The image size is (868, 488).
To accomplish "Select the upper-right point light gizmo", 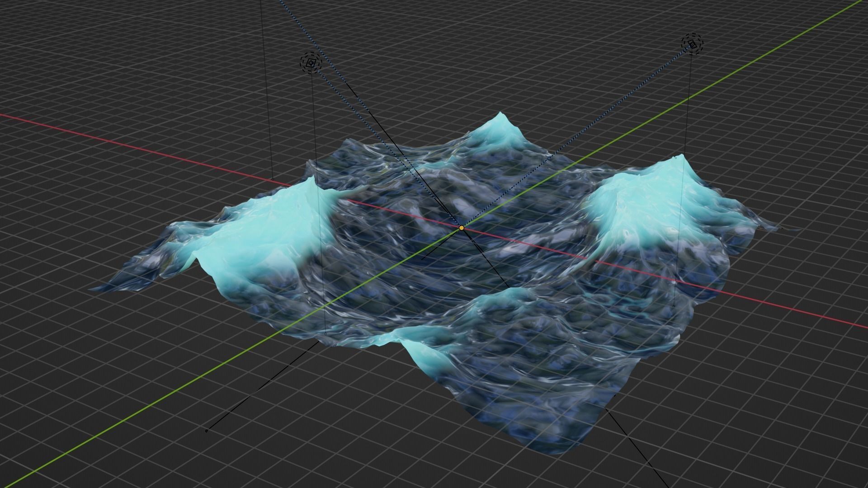I will [x=693, y=44].
